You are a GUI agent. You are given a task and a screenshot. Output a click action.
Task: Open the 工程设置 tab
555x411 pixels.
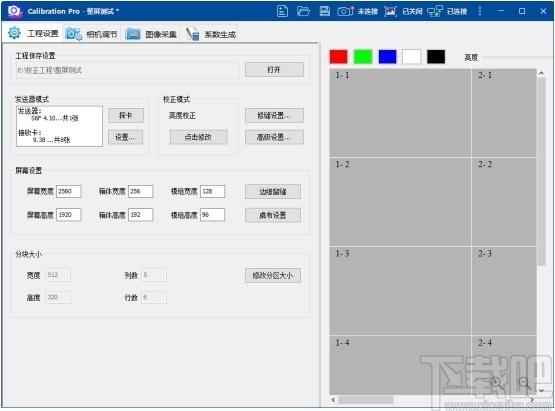click(x=33, y=34)
